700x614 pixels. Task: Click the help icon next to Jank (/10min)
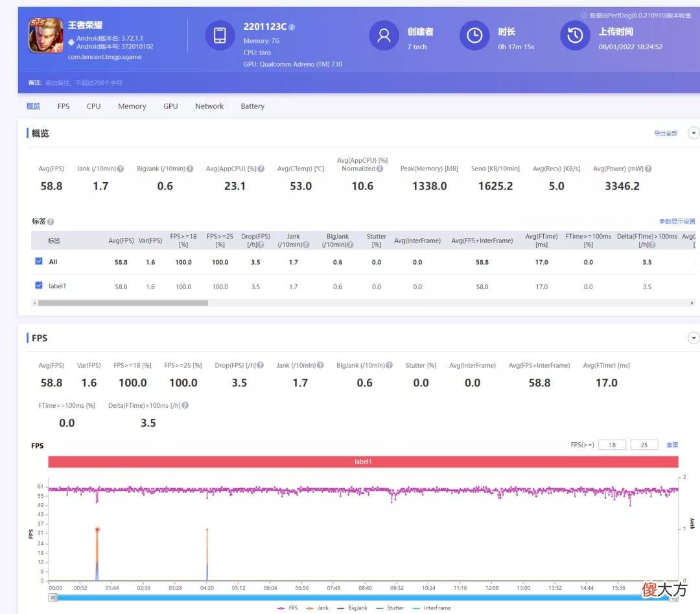[x=121, y=169]
